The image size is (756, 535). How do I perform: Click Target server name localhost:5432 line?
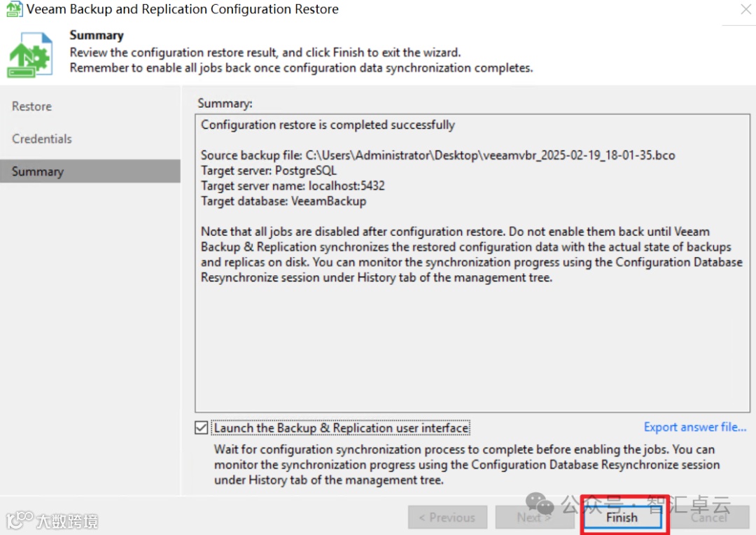click(x=293, y=186)
